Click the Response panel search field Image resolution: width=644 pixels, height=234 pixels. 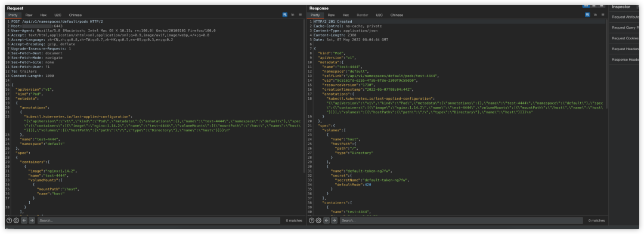pyautogui.click(x=461, y=221)
